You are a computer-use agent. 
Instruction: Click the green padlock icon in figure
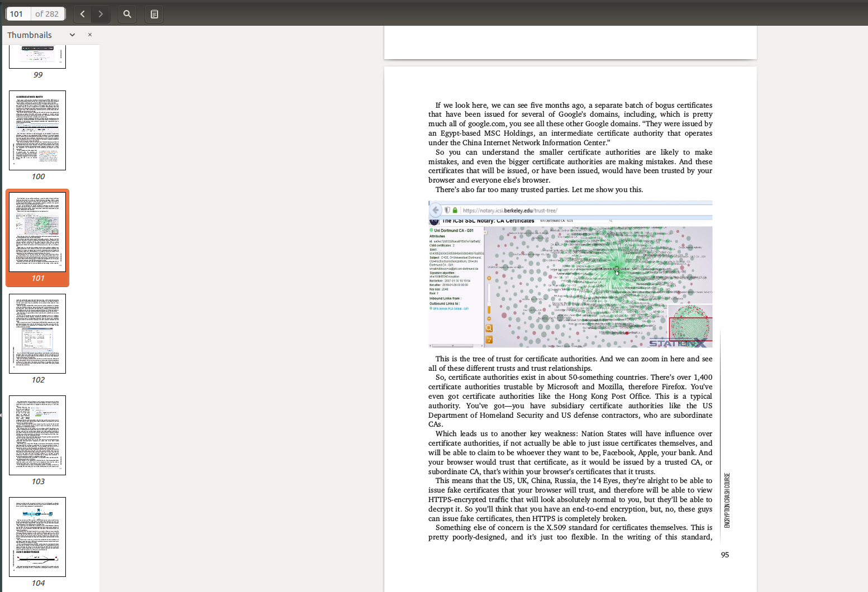click(x=455, y=211)
